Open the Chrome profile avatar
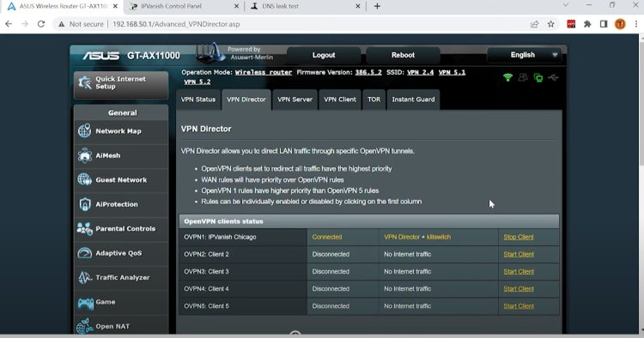644x338 pixels. (620, 24)
